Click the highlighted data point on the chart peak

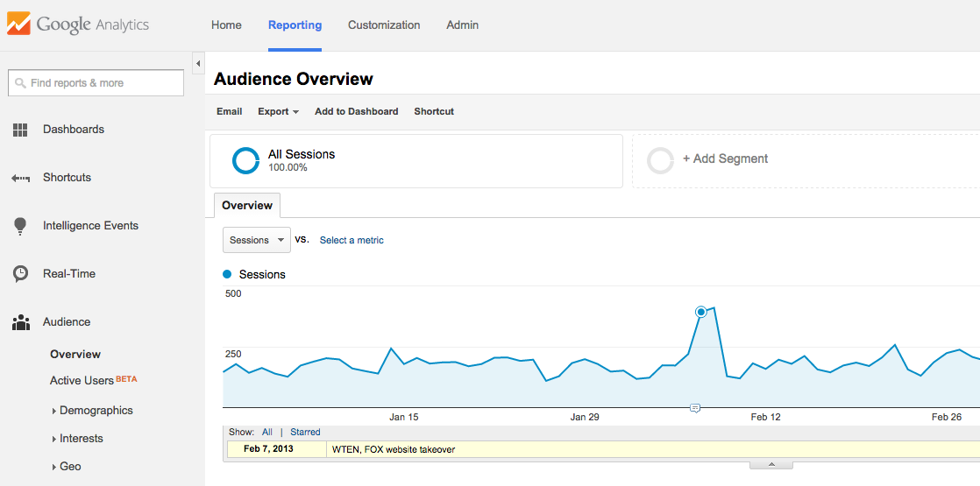tap(700, 312)
